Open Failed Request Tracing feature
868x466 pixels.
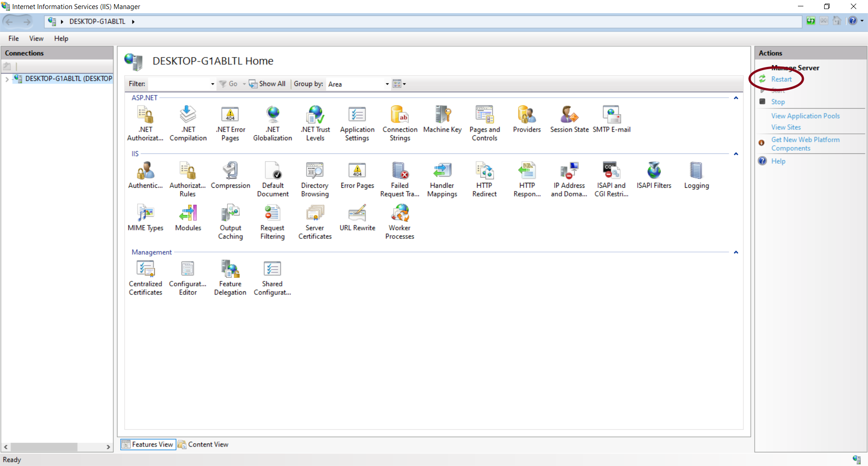click(400, 180)
